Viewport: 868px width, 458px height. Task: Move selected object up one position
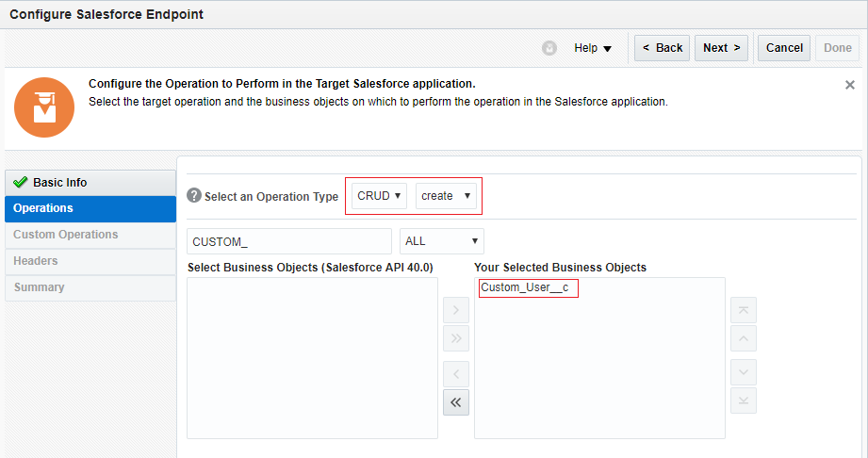(744, 338)
